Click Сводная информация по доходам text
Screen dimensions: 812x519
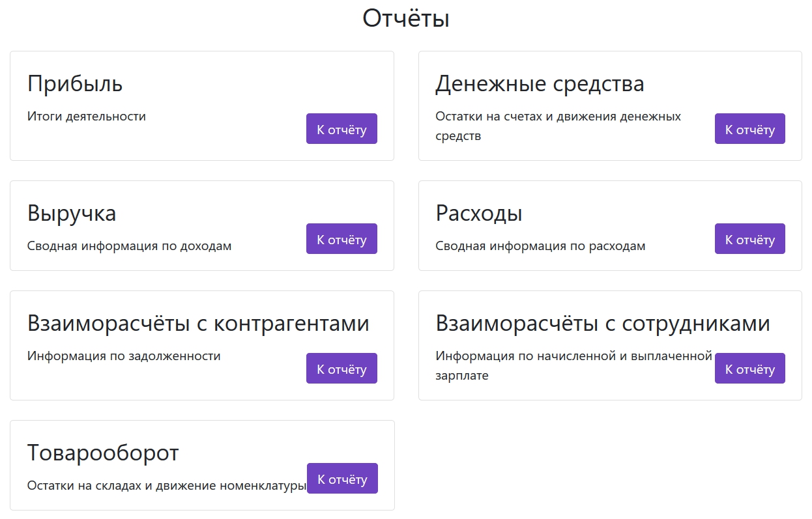[x=129, y=246]
